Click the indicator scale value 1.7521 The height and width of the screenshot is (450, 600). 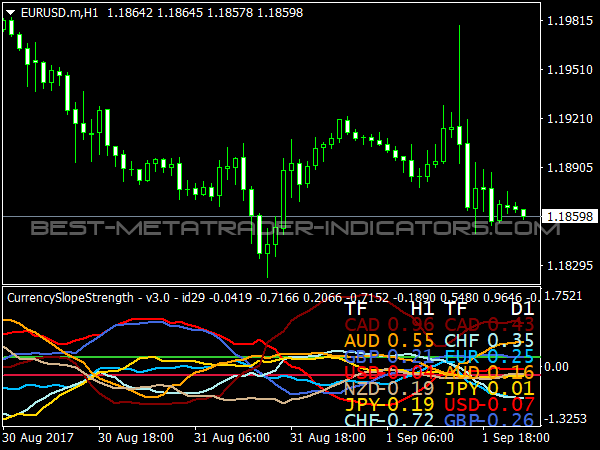(563, 296)
